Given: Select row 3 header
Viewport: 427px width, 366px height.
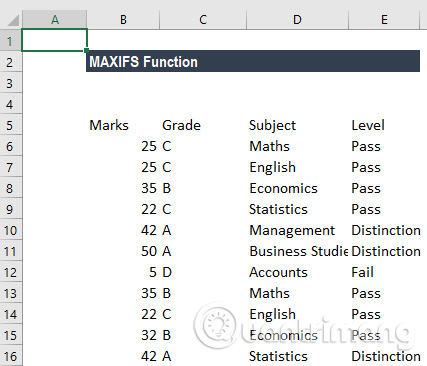Looking at the screenshot, I should tap(11, 83).
